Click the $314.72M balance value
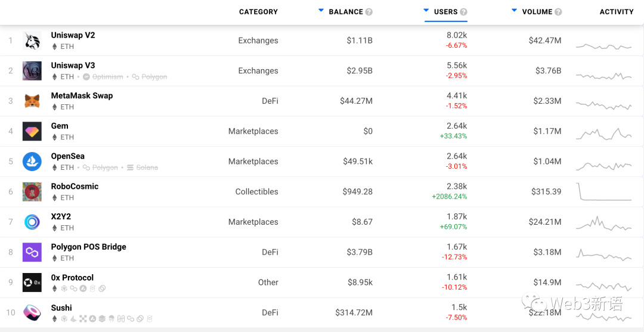Screen dimensions: 644x332 (x=354, y=313)
